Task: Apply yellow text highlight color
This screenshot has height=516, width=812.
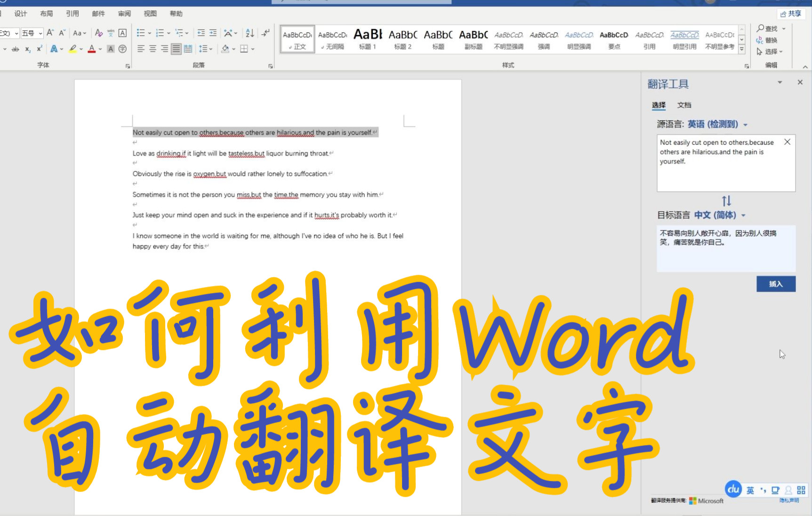Action: (72, 48)
